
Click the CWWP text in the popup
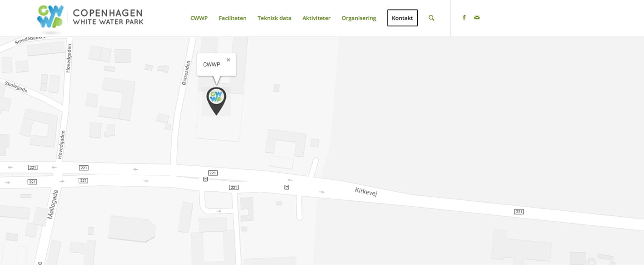pyautogui.click(x=211, y=65)
